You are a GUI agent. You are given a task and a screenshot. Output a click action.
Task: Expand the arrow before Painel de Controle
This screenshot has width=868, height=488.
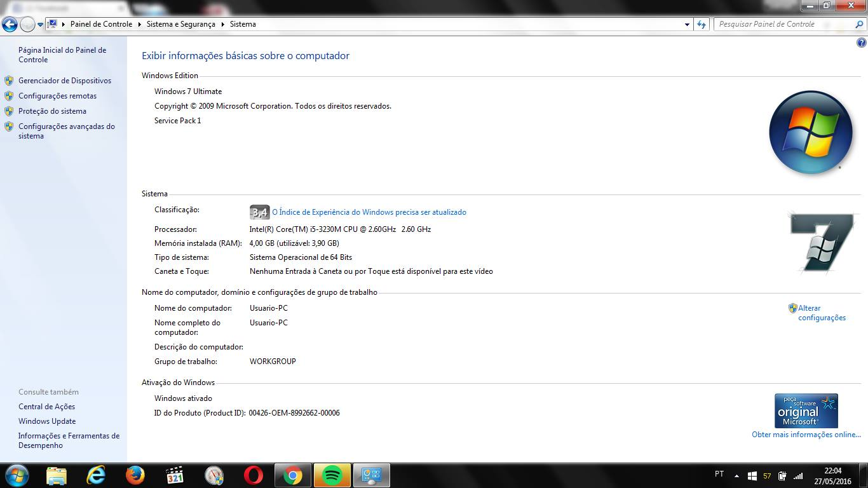(x=64, y=24)
